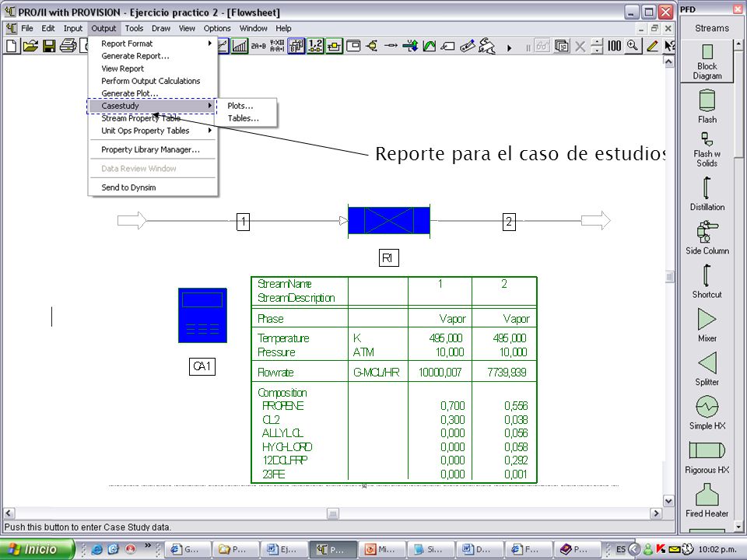Click the New file toolbar icon
This screenshot has width=747, height=560.
click(12, 46)
